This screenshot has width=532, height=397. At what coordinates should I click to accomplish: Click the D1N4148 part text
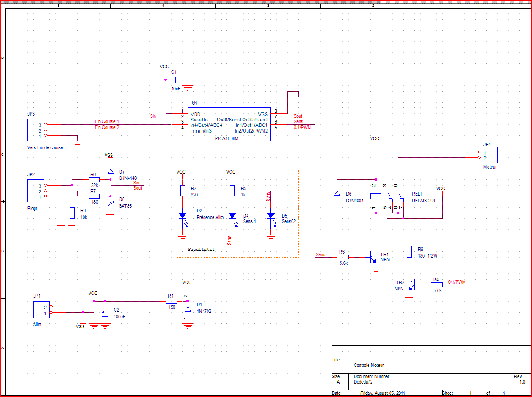(x=128, y=178)
